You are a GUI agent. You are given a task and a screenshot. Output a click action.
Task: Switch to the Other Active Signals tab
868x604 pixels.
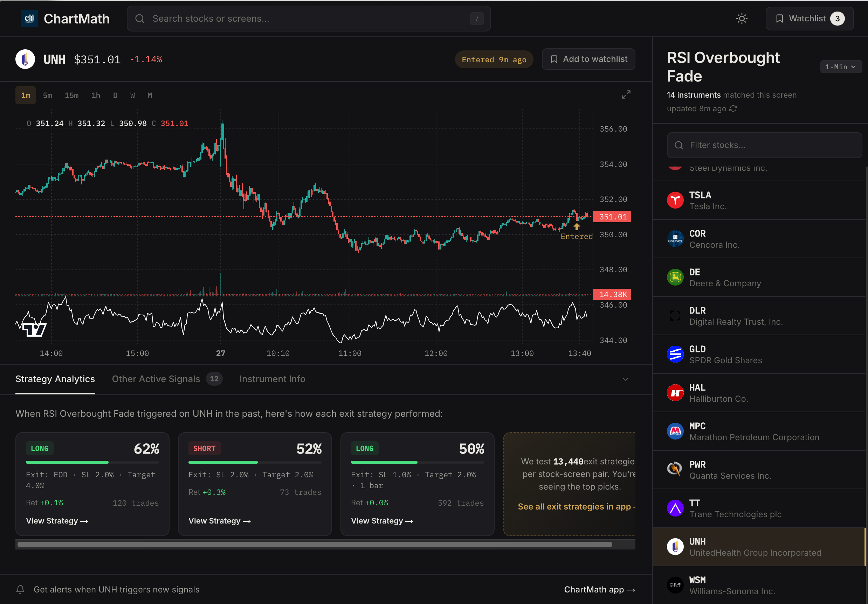(156, 379)
